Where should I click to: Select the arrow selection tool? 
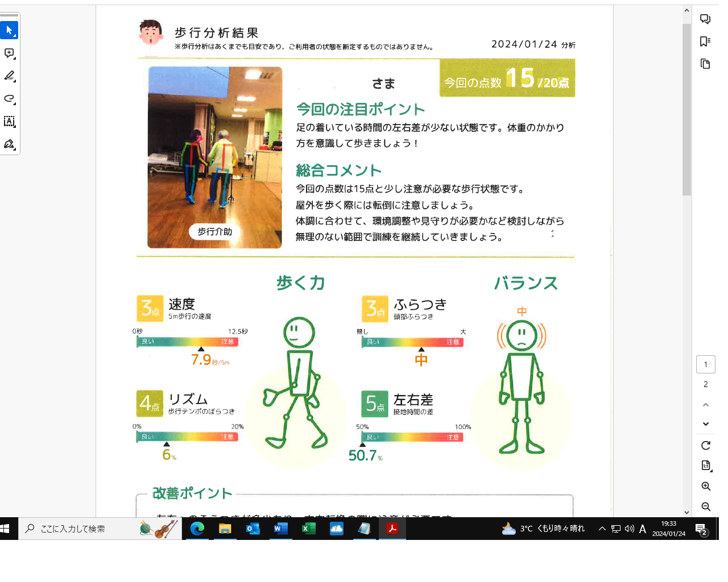click(9, 30)
